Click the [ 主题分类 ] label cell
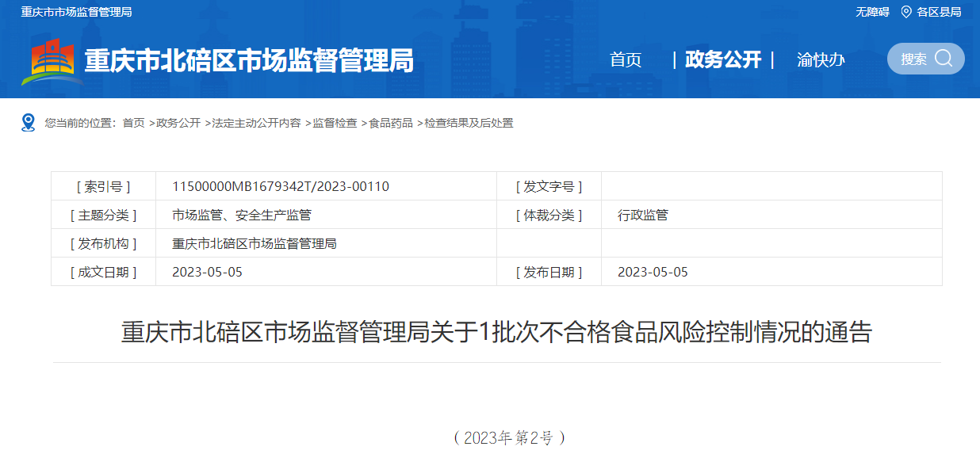This screenshot has height=458, width=980. pyautogui.click(x=104, y=215)
